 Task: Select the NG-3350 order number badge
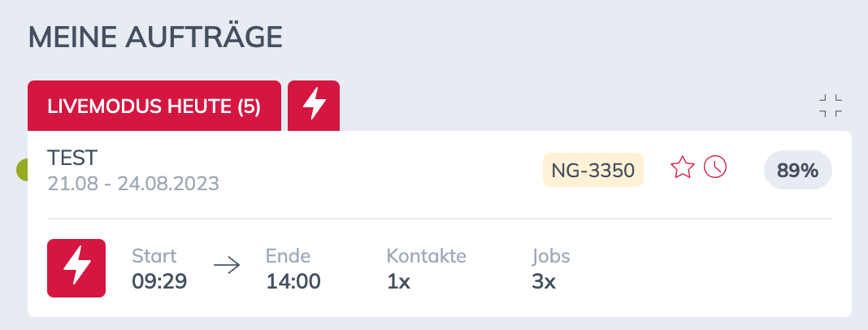[592, 170]
